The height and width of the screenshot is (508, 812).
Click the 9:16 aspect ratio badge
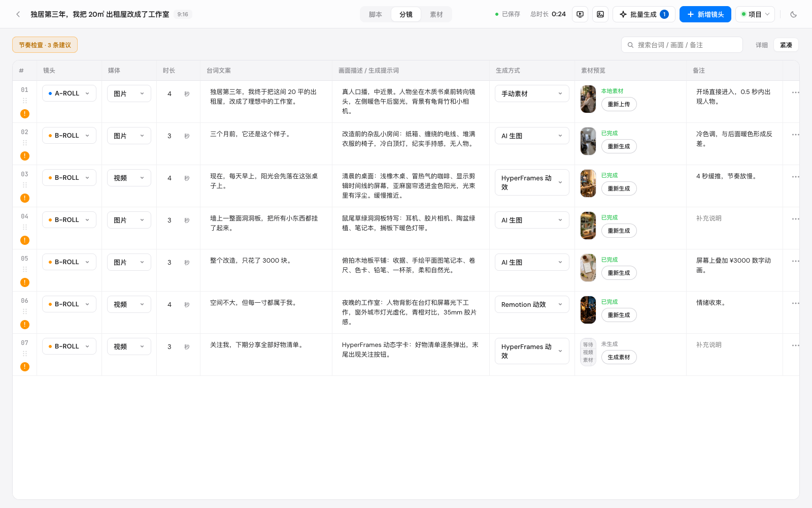[x=183, y=14]
